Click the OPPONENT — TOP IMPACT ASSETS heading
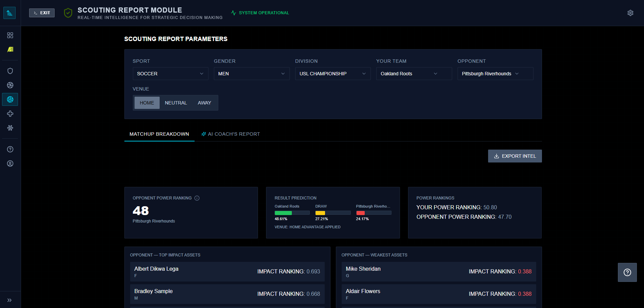The width and height of the screenshot is (644, 308). pyautogui.click(x=165, y=255)
